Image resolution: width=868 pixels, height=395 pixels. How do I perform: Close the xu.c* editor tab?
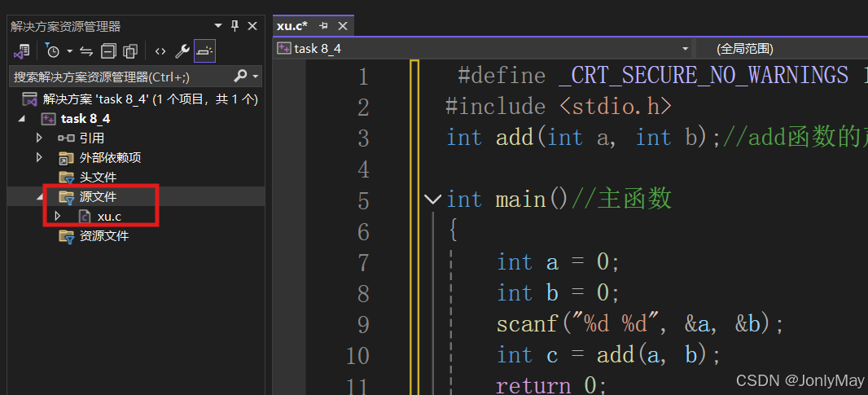[x=343, y=26]
